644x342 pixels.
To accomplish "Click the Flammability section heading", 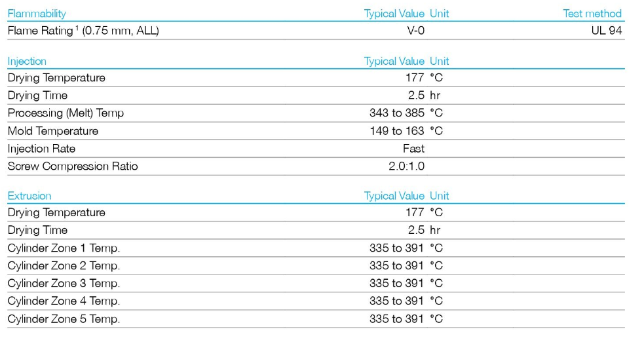I will [x=37, y=14].
